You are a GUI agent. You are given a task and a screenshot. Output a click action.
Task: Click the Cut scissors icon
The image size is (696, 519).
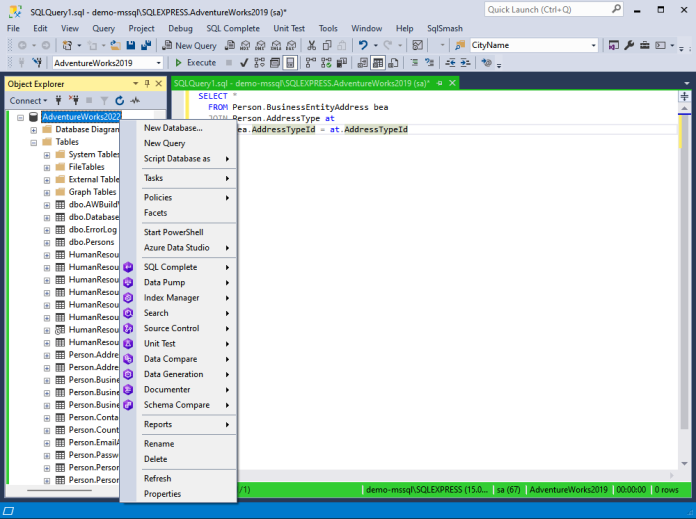[x=312, y=45]
